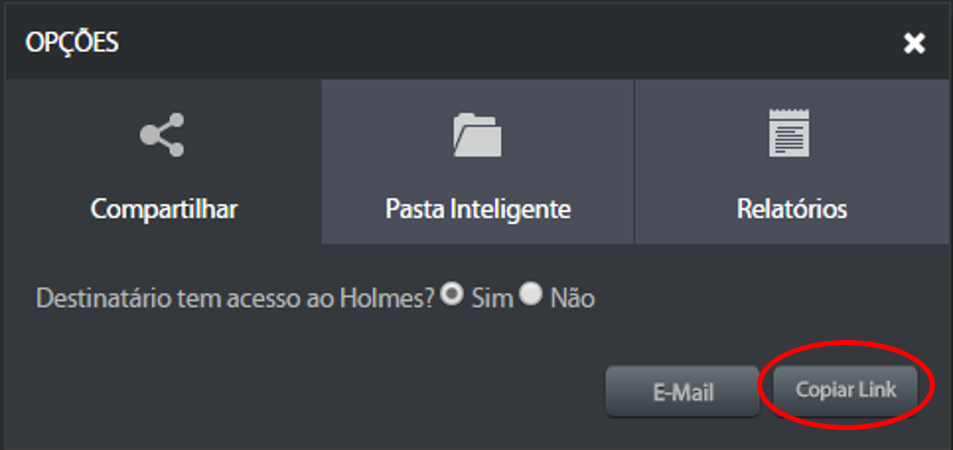
Task: Select the Não radio button
Action: pos(531,295)
